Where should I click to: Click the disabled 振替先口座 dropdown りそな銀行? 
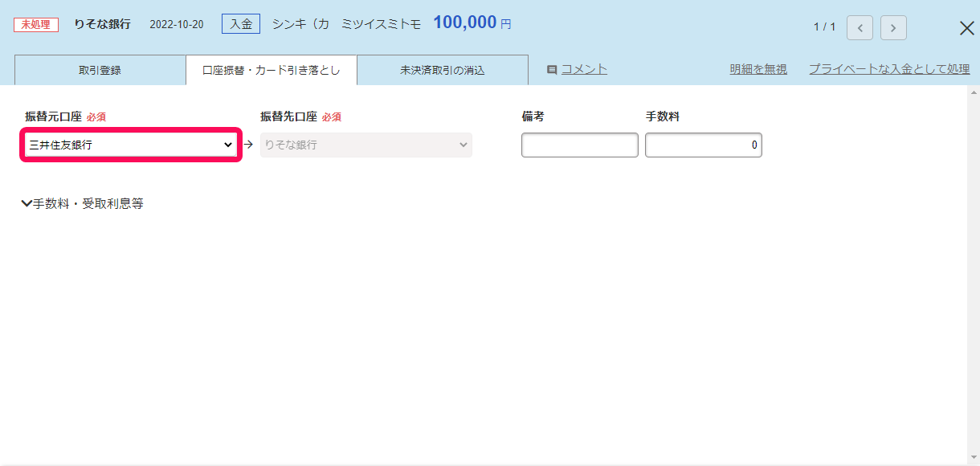[366, 145]
